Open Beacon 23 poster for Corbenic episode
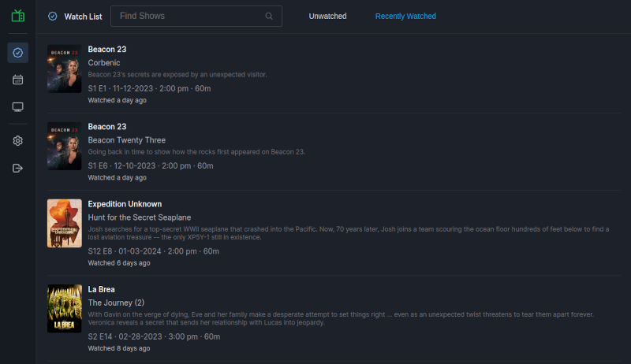Viewport: 631px width, 364px height. click(65, 69)
